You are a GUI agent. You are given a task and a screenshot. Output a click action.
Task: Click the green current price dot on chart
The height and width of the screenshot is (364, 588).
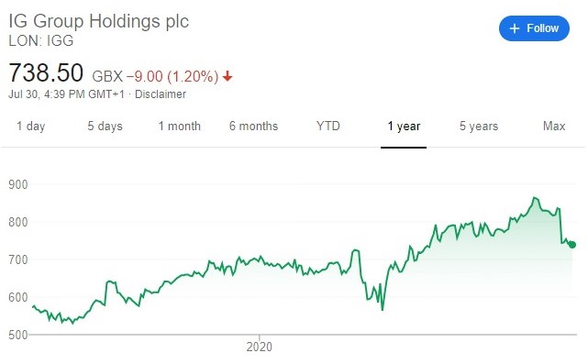(x=571, y=245)
